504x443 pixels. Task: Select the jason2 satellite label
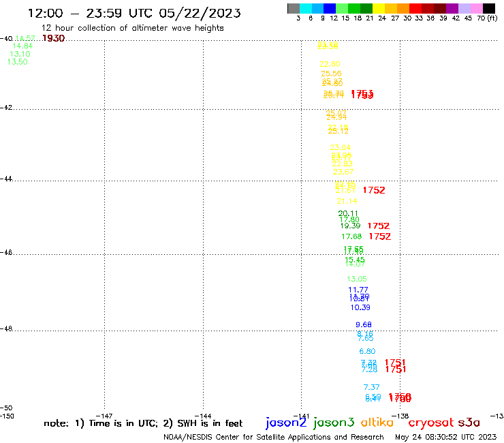tap(286, 423)
